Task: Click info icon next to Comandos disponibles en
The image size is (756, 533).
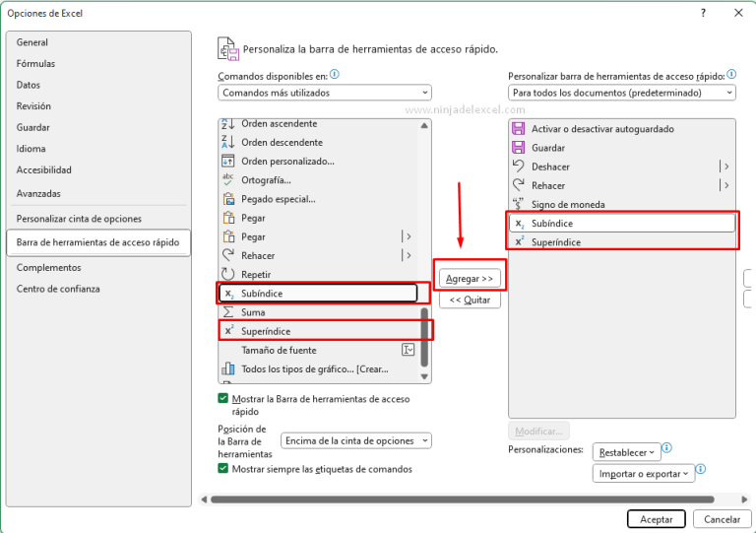Action: (335, 74)
